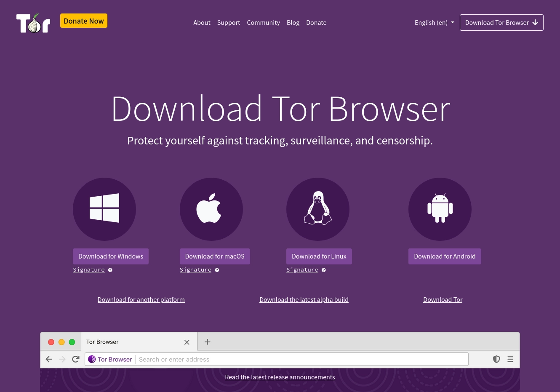
Task: Click the Protect yourself against tracking tagline
Action: click(x=280, y=141)
